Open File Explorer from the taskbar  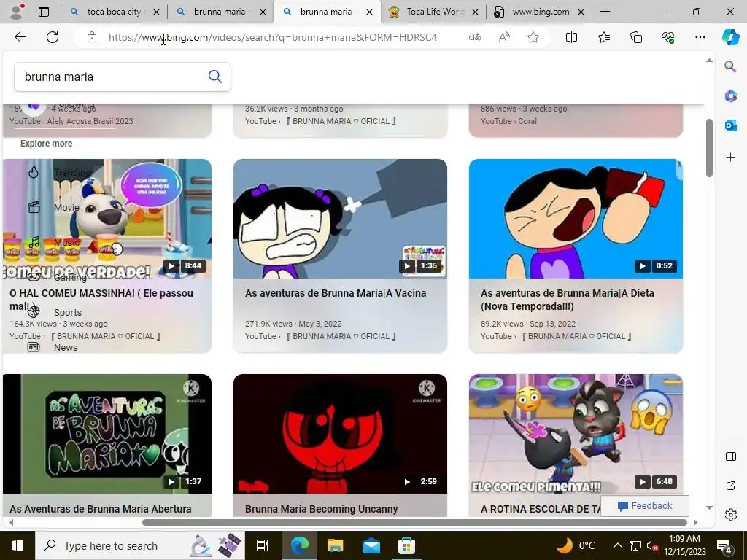[335, 545]
